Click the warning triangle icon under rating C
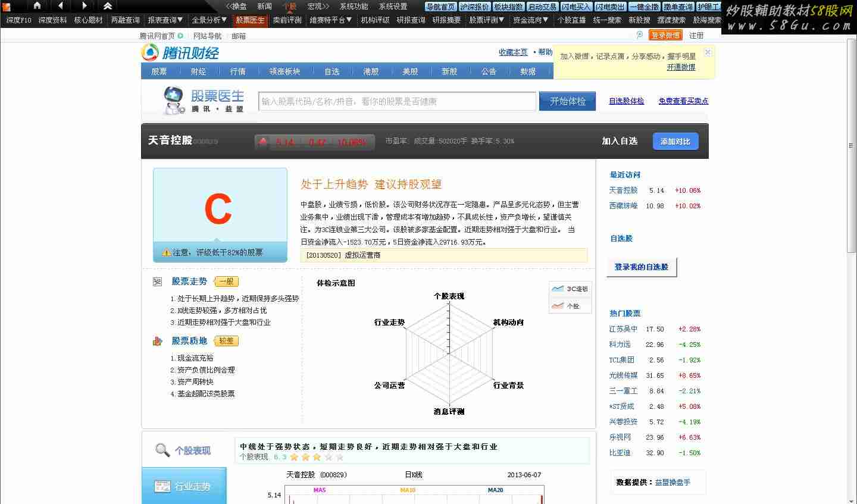Viewport: 857px width, 504px height. (x=166, y=252)
